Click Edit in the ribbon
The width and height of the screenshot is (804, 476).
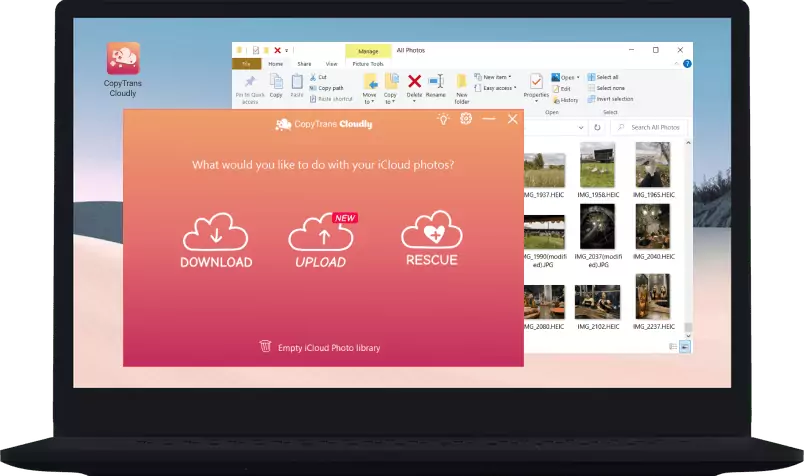click(x=561, y=89)
